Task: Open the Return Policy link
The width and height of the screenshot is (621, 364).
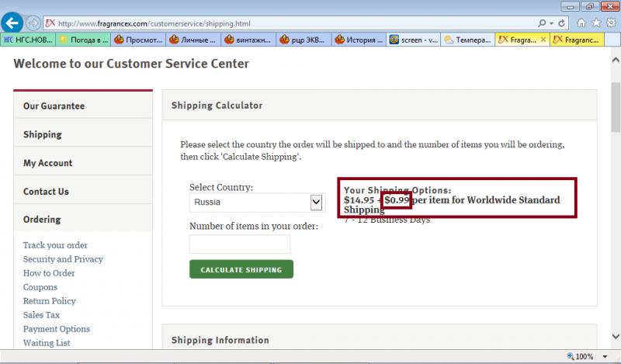Action: click(x=49, y=301)
